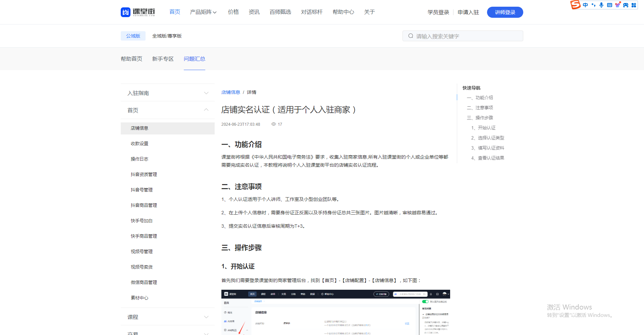Open the 百师甄选 menu item
The width and height of the screenshot is (644, 335).
pos(280,12)
